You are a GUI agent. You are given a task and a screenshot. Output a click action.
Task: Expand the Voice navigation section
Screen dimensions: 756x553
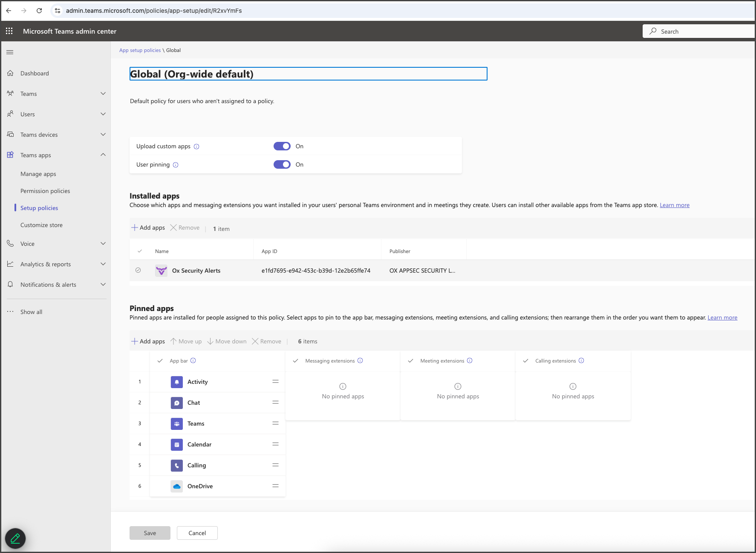click(x=103, y=244)
